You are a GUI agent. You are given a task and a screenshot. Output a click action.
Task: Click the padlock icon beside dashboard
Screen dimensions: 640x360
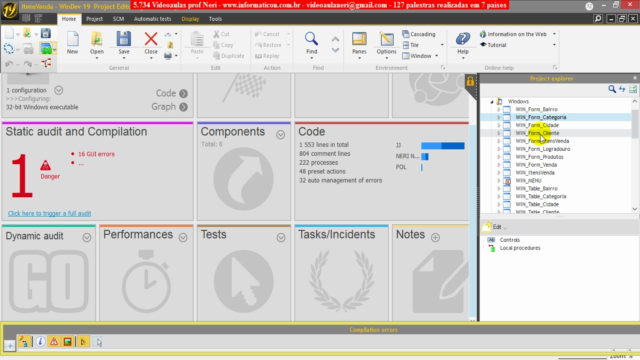[x=470, y=81]
